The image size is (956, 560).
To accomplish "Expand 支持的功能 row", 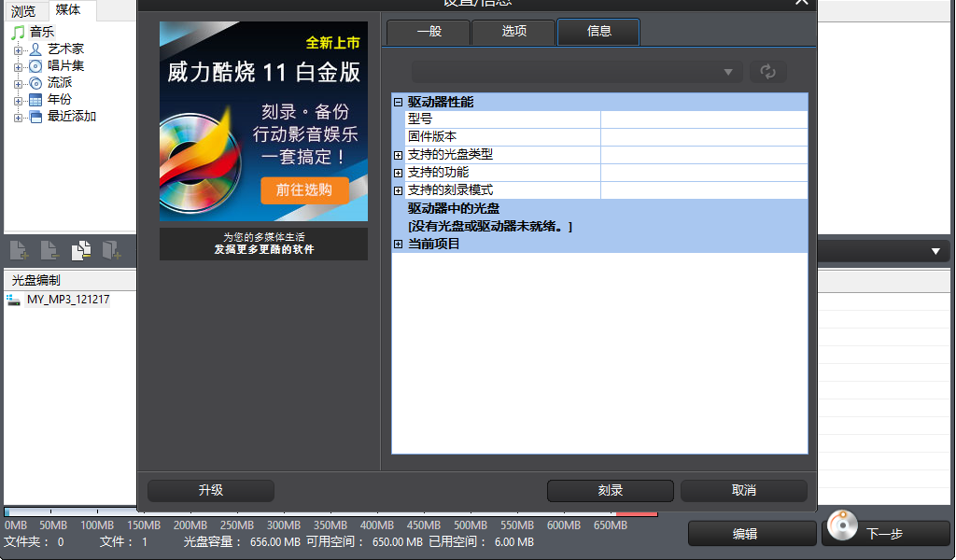I will point(398,173).
